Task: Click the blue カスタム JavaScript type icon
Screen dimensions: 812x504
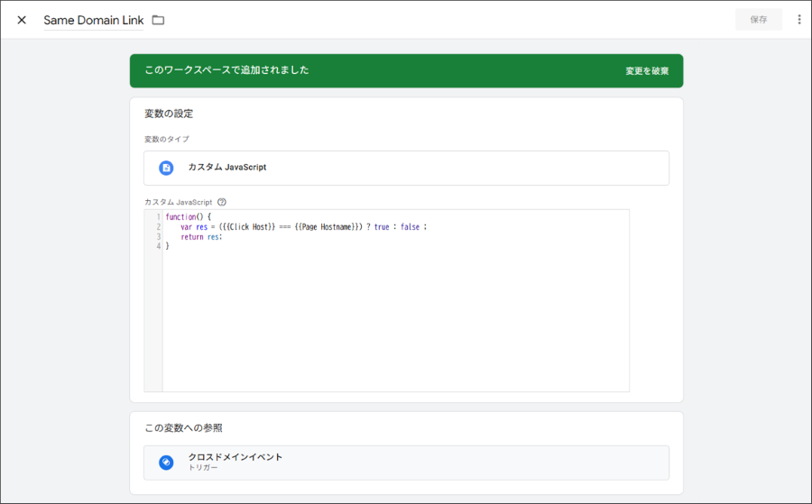Action: point(166,168)
